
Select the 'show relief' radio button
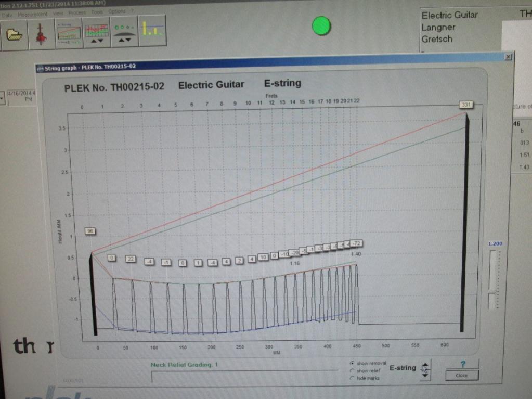pos(352,370)
